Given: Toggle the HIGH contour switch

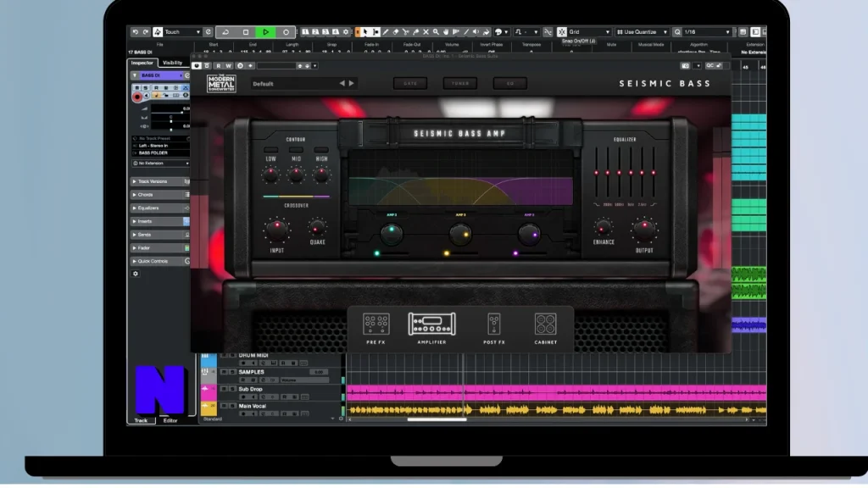Looking at the screenshot, I should 321,150.
